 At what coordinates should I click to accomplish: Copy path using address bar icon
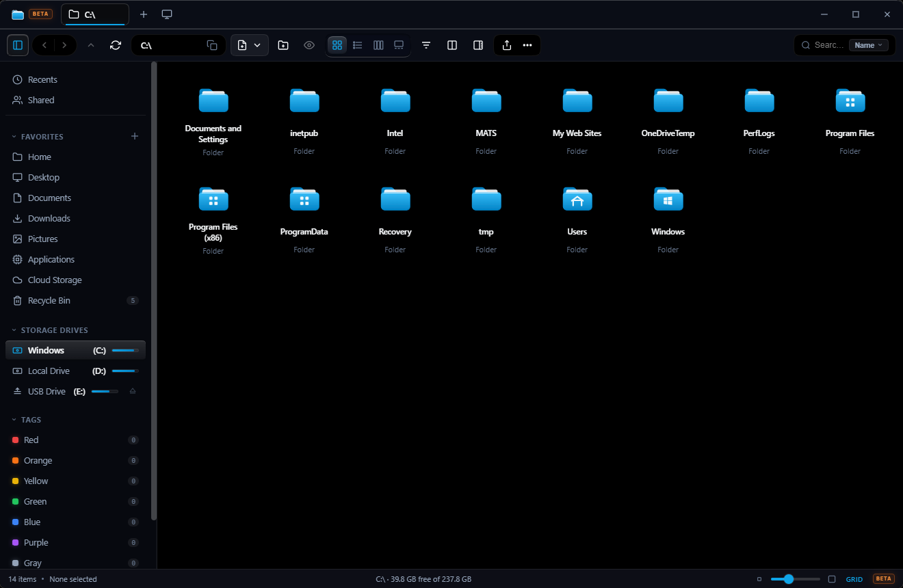pos(212,45)
